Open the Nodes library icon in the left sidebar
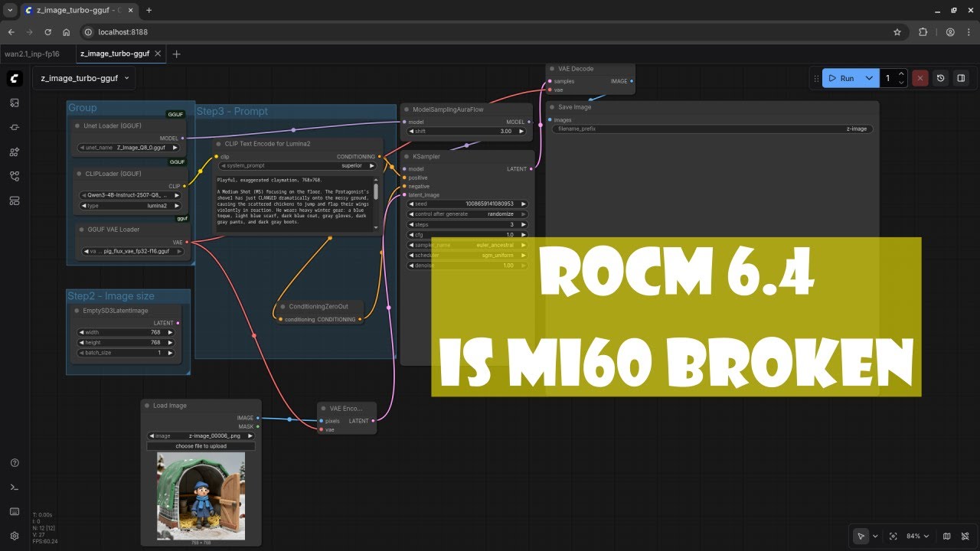 [x=15, y=127]
